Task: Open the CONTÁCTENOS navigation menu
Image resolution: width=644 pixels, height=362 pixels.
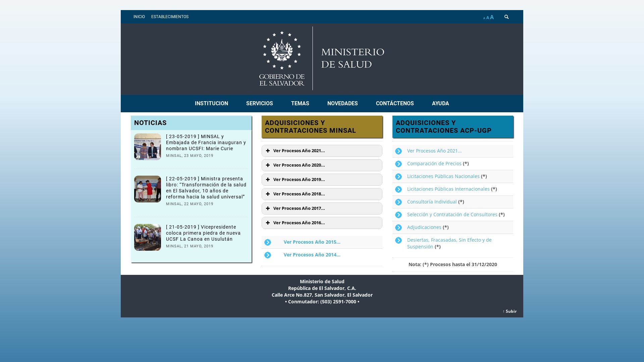Action: [x=395, y=104]
